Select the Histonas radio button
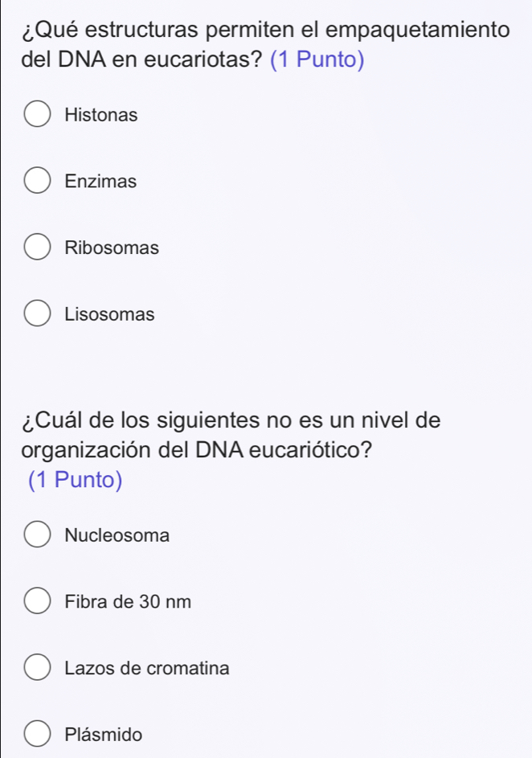Screen dimensions: 532x758 pos(38,115)
